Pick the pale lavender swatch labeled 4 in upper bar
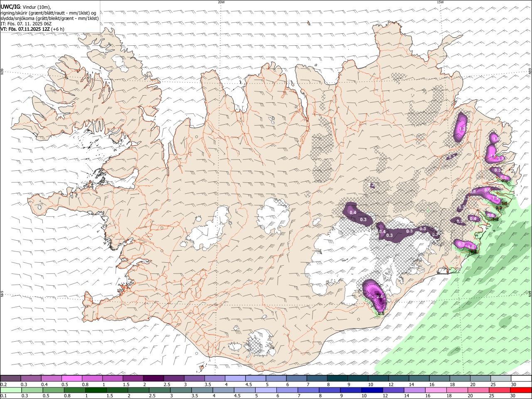Image resolution: width=532 pixels, height=399 pixels. click(235, 378)
